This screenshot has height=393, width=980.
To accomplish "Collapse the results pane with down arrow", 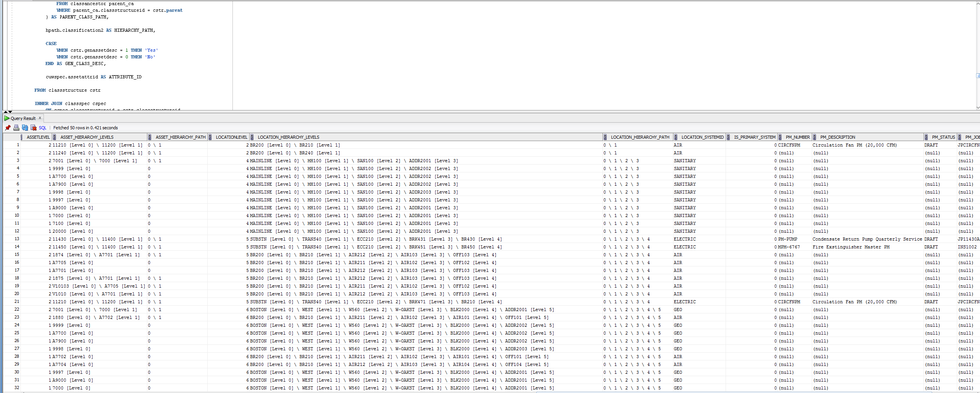I will click(x=10, y=112).
